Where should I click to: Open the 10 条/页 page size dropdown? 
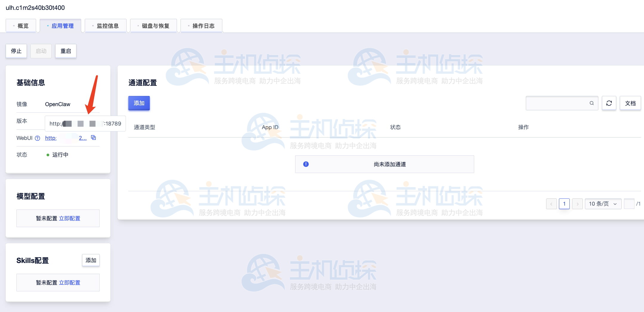tap(603, 204)
